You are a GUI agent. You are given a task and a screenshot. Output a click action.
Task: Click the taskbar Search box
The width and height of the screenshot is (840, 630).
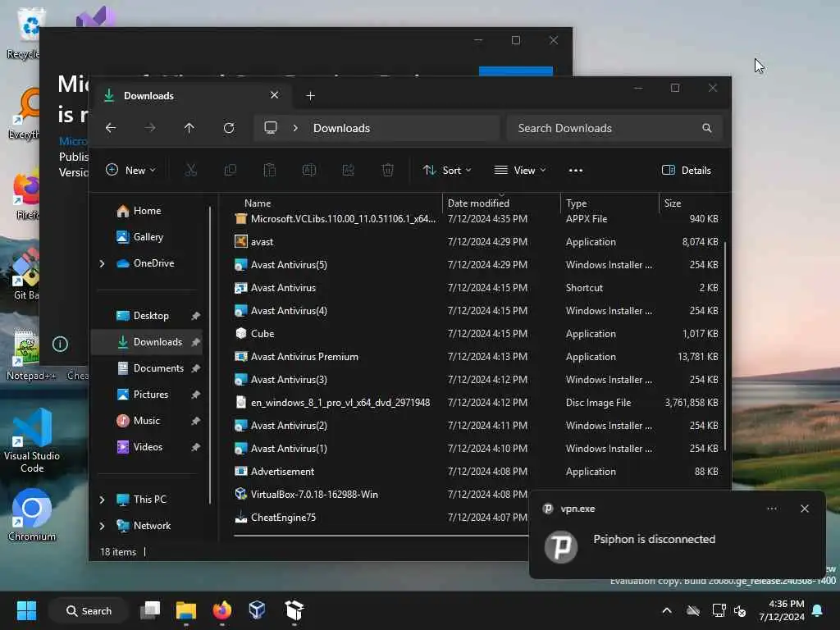(89, 610)
